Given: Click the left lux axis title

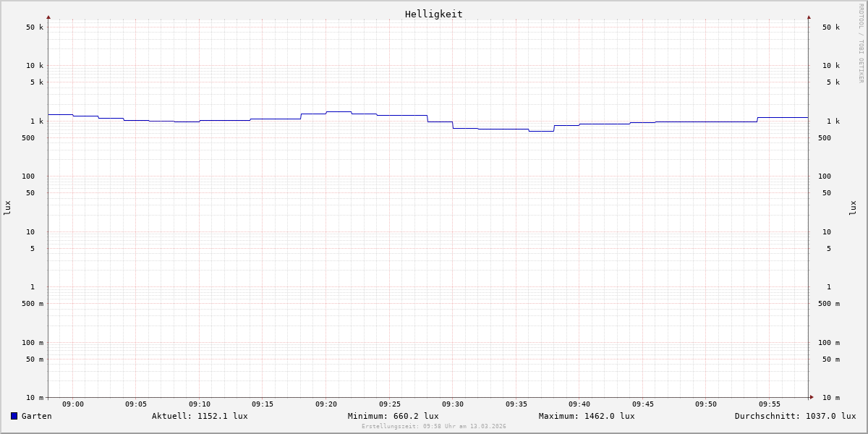Looking at the screenshot, I should coord(7,208).
